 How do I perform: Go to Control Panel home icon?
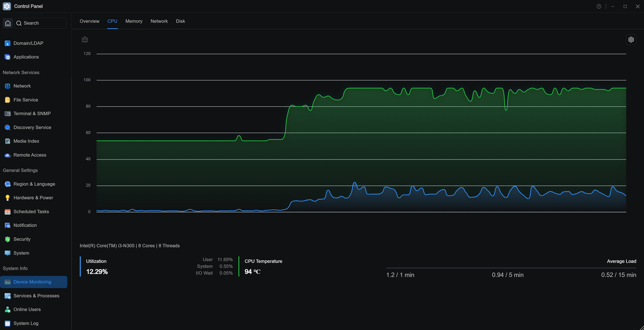pyautogui.click(x=8, y=23)
